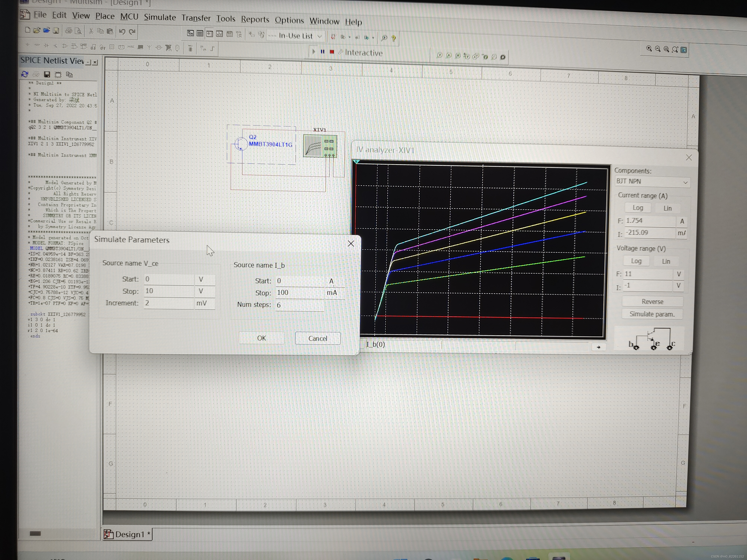Click the Redo arrow icon
The height and width of the screenshot is (560, 747).
132,32
